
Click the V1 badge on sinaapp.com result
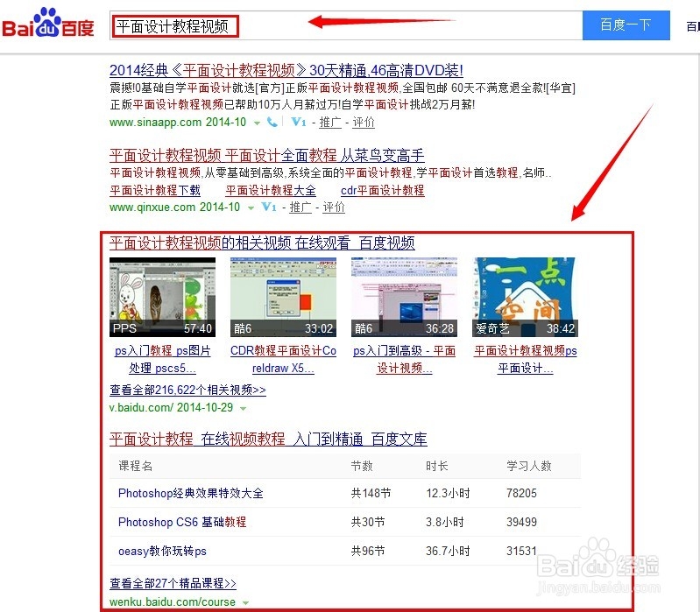[298, 122]
